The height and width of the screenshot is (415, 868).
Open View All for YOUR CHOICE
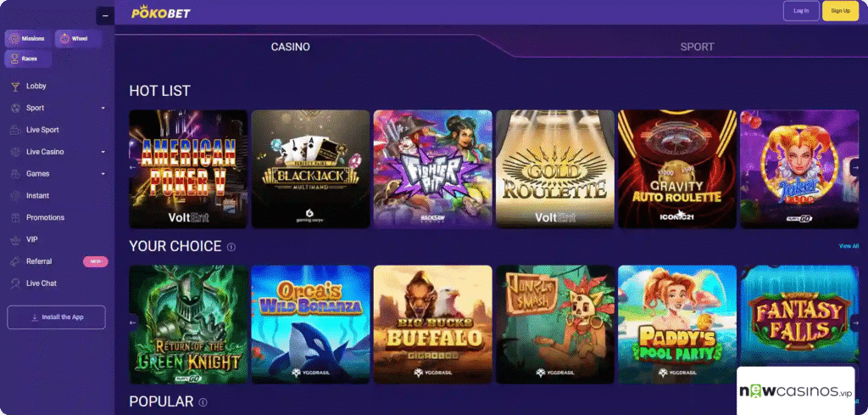tap(849, 246)
